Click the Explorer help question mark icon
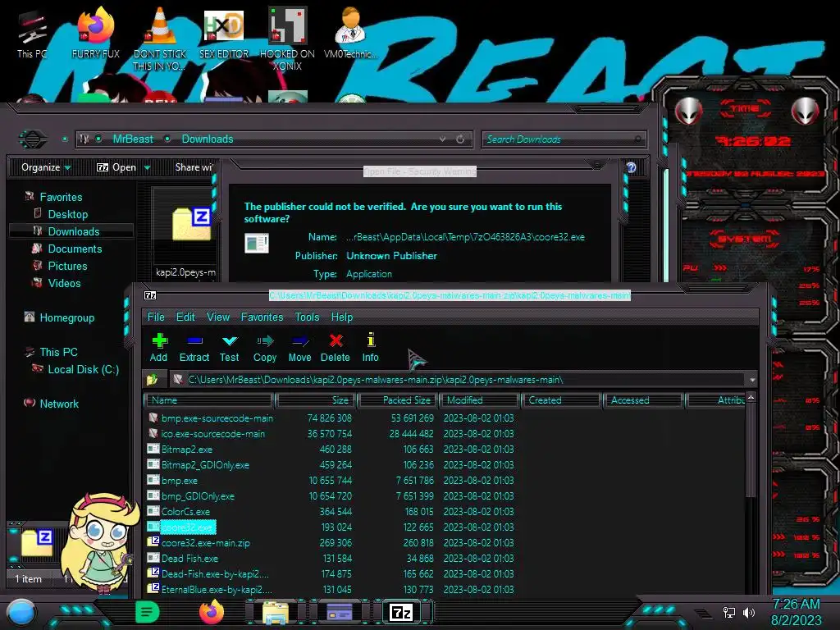This screenshot has width=840, height=630. click(631, 167)
